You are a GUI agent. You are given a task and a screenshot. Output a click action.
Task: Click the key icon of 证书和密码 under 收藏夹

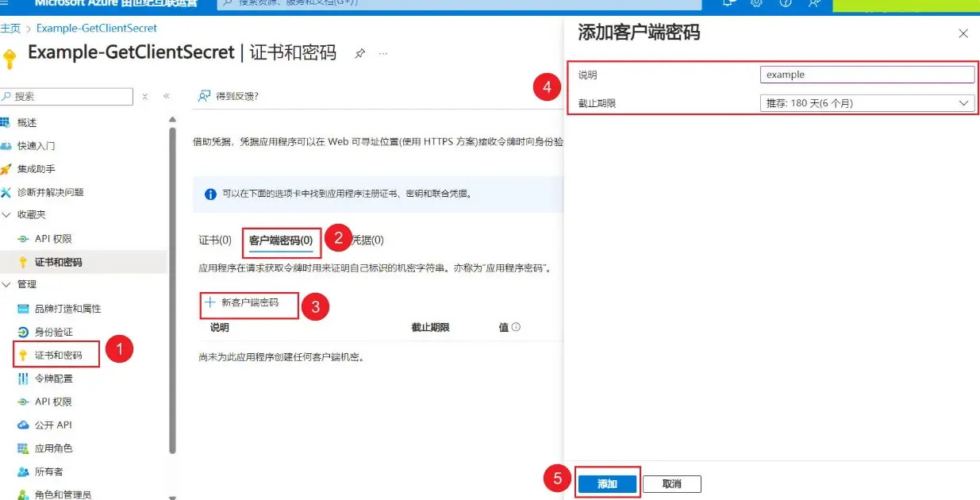click(x=23, y=262)
